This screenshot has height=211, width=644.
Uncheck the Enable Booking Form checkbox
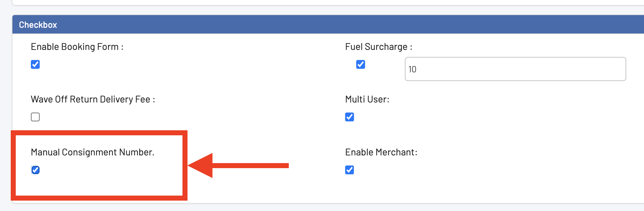click(35, 64)
